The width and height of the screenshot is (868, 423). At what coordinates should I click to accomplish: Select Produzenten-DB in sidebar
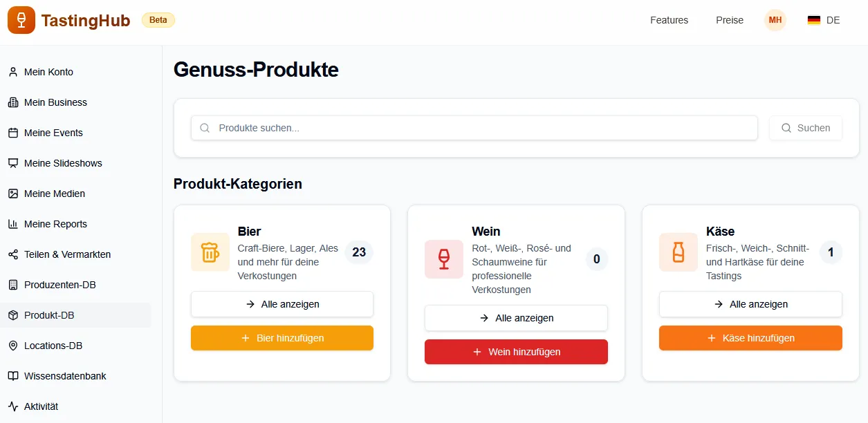[x=59, y=285]
